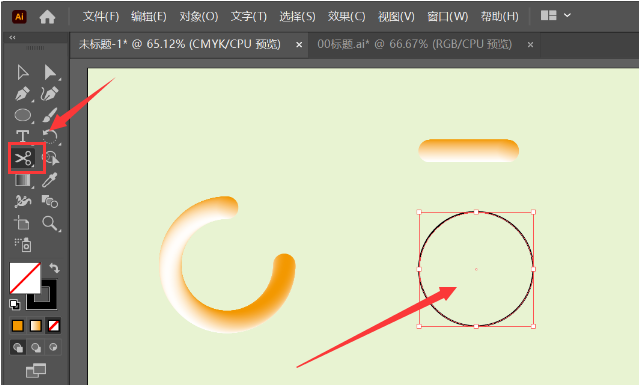Open the arrange documents dropdown

click(555, 16)
